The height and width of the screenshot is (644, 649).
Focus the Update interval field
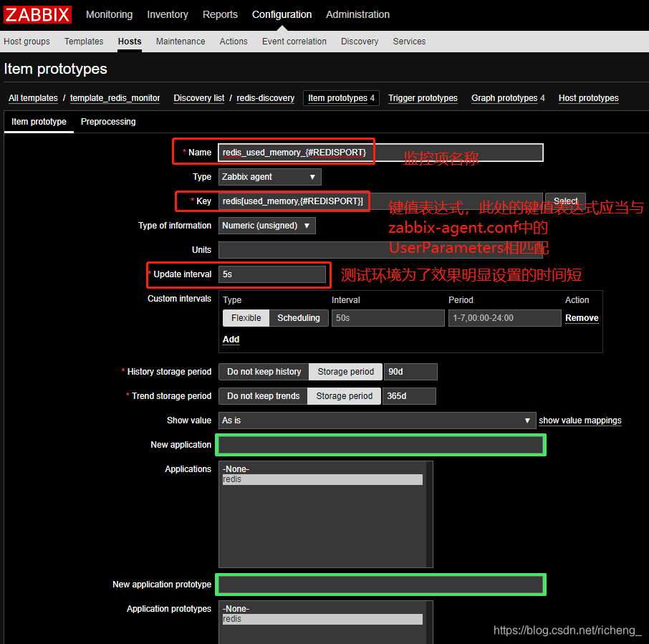click(272, 274)
